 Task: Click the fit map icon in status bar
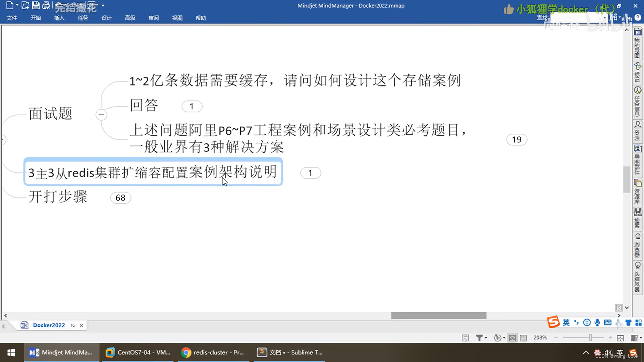tap(621, 338)
